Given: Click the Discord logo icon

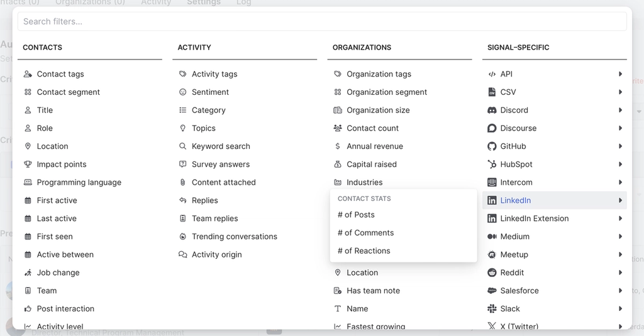Looking at the screenshot, I should coord(492,110).
